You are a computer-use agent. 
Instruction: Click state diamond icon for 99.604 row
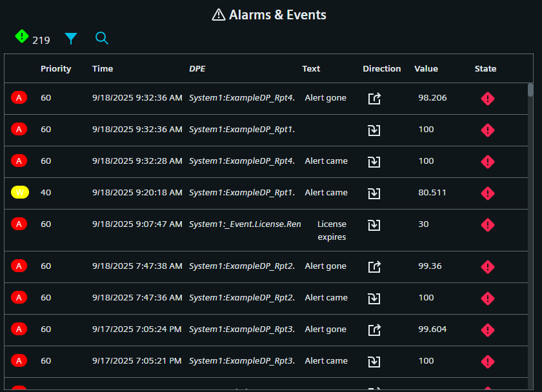488,329
